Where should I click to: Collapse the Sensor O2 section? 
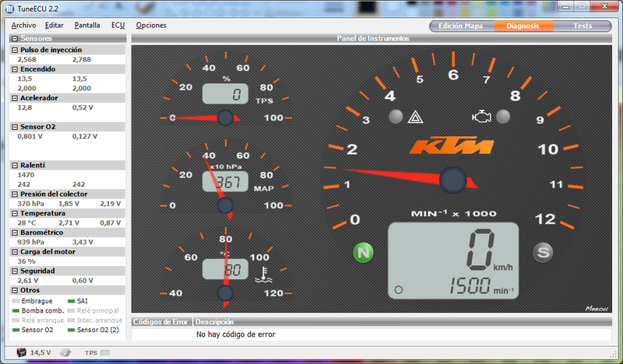(x=15, y=127)
